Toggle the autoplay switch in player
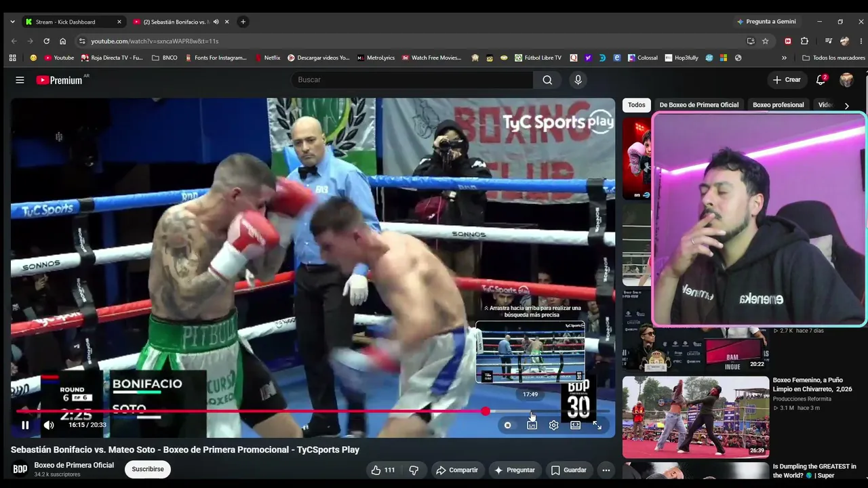 point(508,425)
